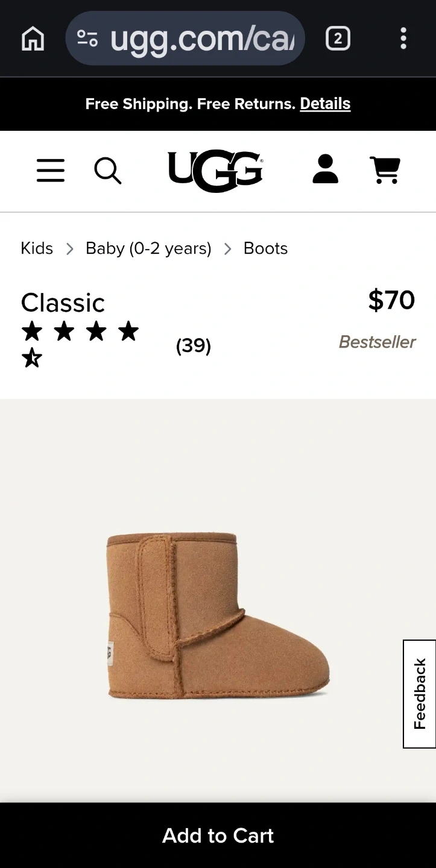View the star rating reviews
The image size is (436, 868).
click(x=80, y=345)
